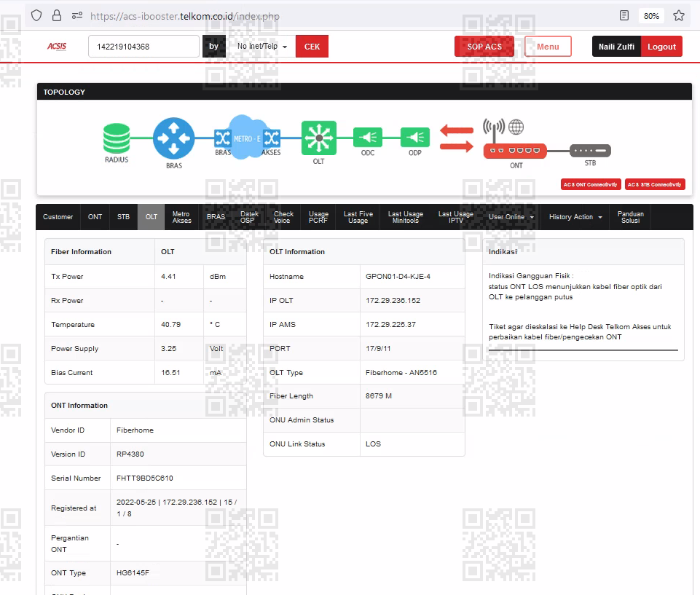This screenshot has height=595, width=700.
Task: Click the Vendor ID value Fiberhome
Action: (135, 430)
